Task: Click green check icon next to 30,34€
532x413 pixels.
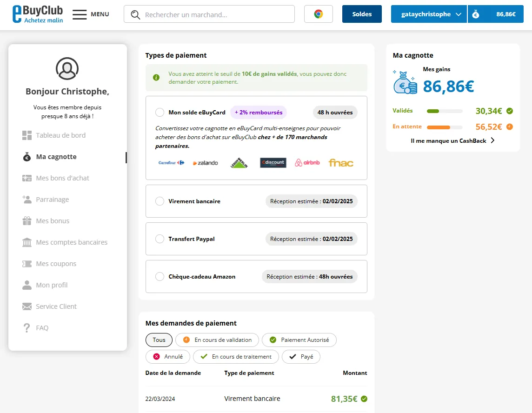Action: point(510,111)
